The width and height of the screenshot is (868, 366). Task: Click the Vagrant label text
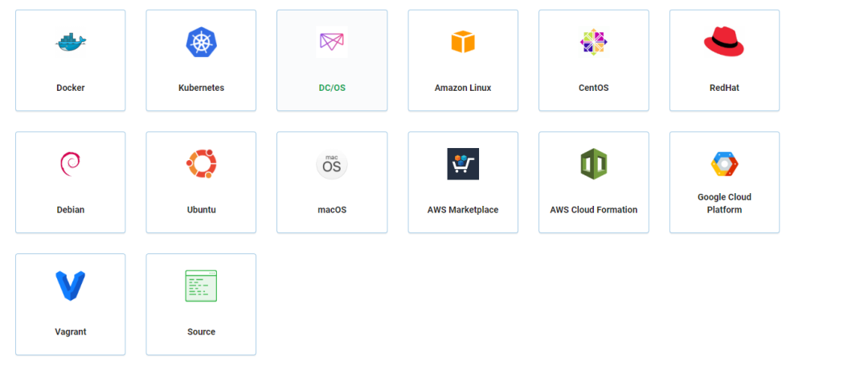(70, 331)
